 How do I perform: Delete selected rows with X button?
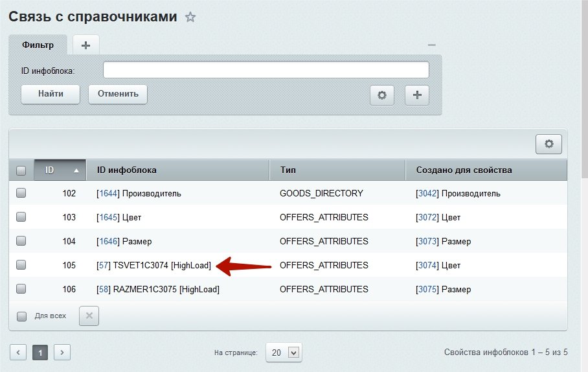point(89,316)
